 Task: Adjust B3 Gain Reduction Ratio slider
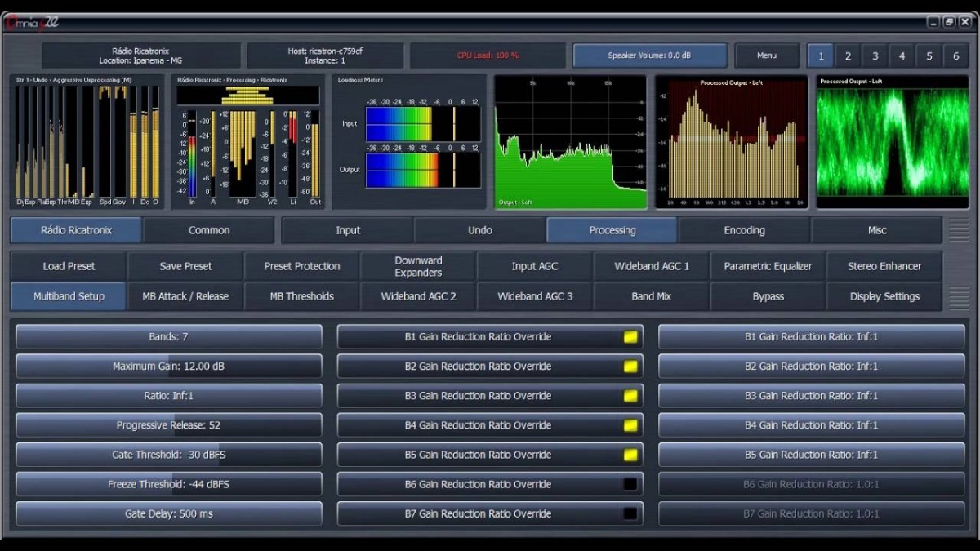coord(812,396)
